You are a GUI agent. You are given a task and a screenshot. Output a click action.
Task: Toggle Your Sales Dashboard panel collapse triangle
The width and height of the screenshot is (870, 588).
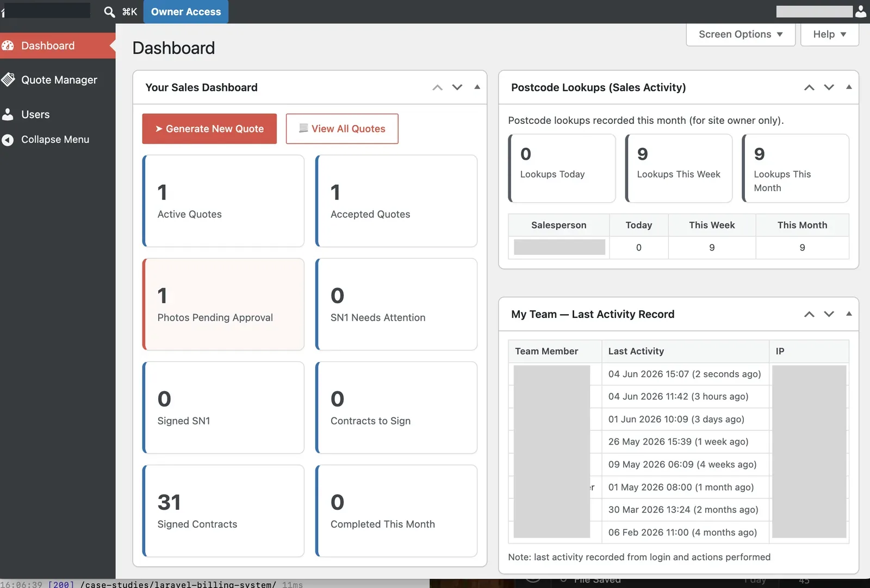tap(477, 87)
